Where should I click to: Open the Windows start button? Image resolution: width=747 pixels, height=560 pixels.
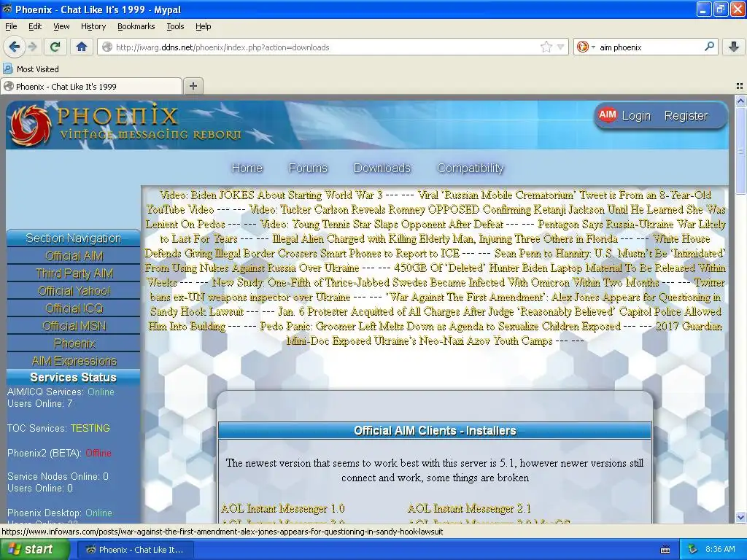[x=34, y=550]
